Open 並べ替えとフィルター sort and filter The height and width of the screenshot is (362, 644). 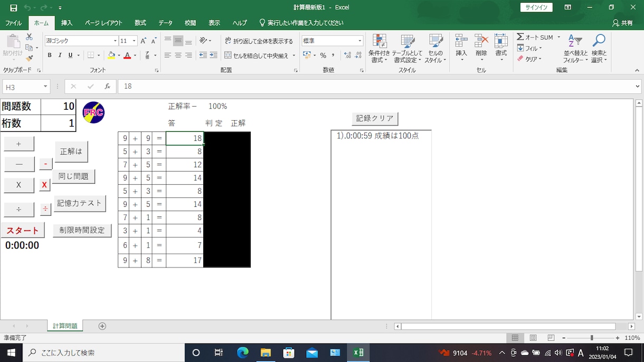(x=575, y=49)
